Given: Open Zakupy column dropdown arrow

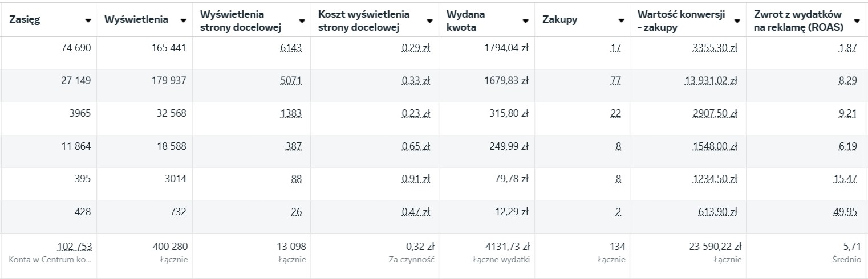Looking at the screenshot, I should (x=621, y=20).
